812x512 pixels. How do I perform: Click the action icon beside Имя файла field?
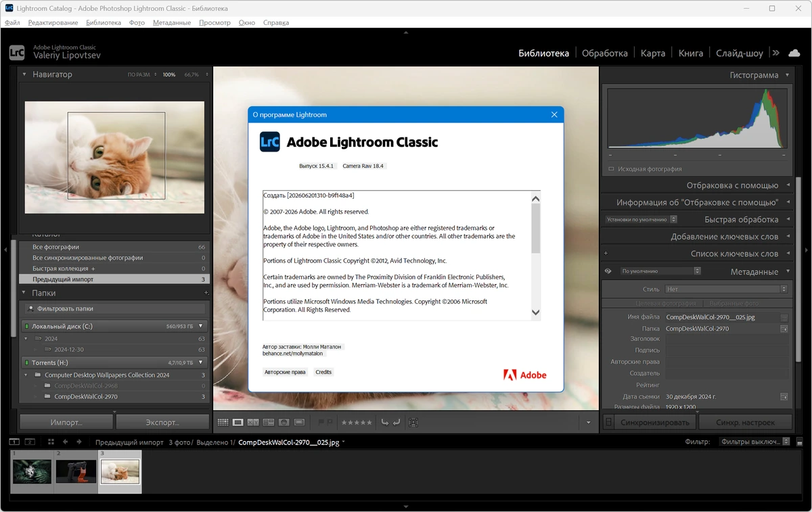[x=784, y=317]
